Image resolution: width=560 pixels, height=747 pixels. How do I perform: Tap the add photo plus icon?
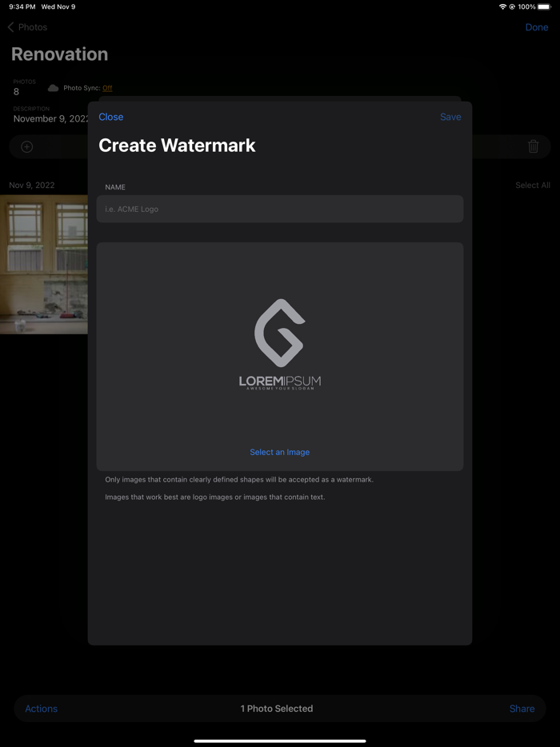coord(26,146)
